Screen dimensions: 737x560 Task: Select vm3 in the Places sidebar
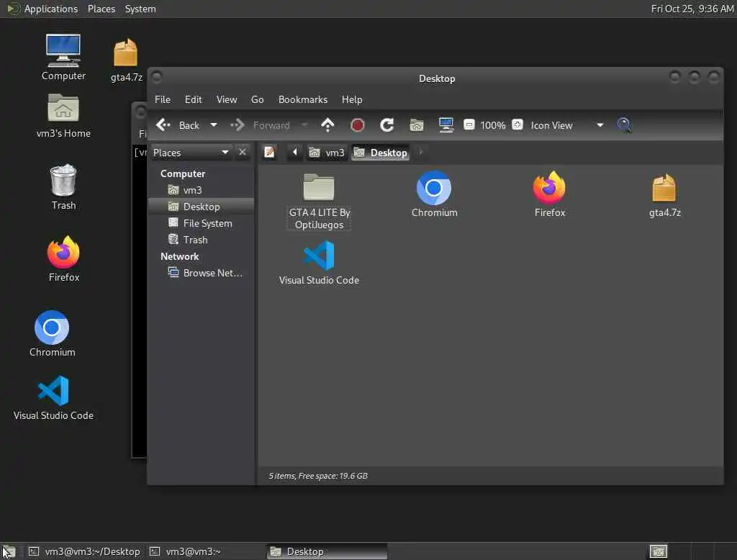coord(202,191)
